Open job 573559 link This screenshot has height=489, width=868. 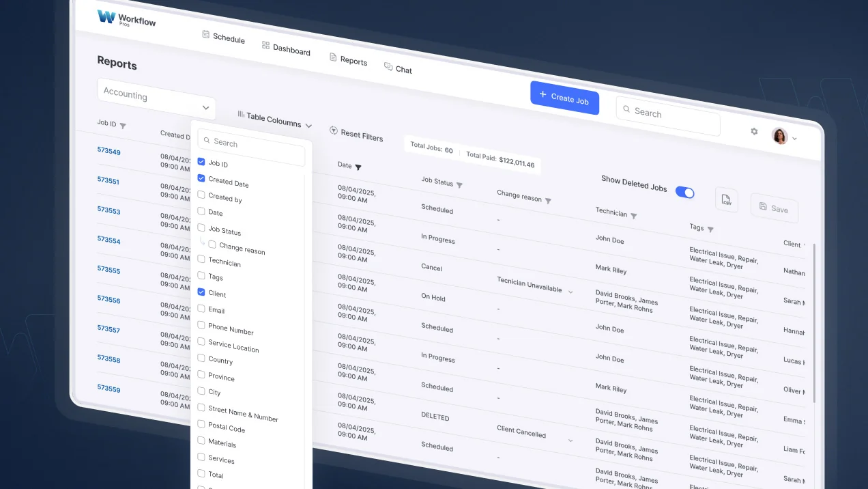[108, 389]
